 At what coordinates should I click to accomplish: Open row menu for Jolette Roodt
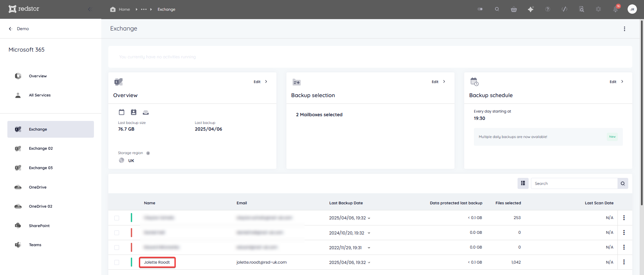624,262
